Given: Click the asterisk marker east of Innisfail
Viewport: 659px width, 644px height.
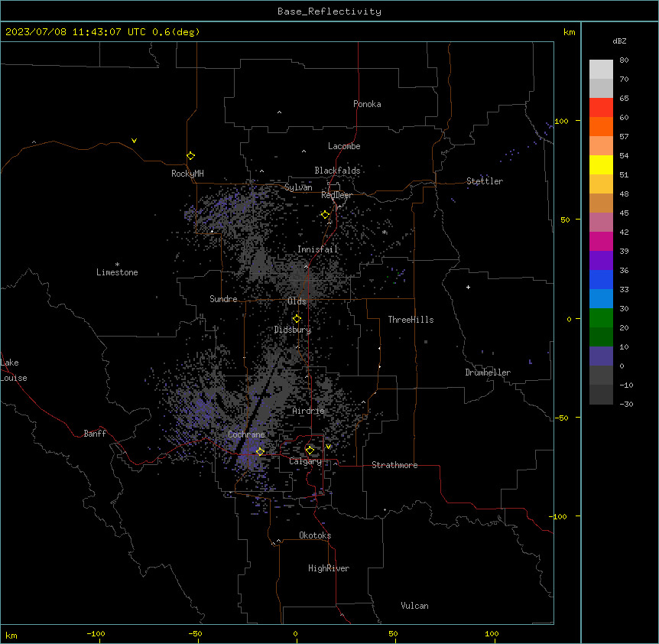Looking at the screenshot, I should (x=385, y=233).
